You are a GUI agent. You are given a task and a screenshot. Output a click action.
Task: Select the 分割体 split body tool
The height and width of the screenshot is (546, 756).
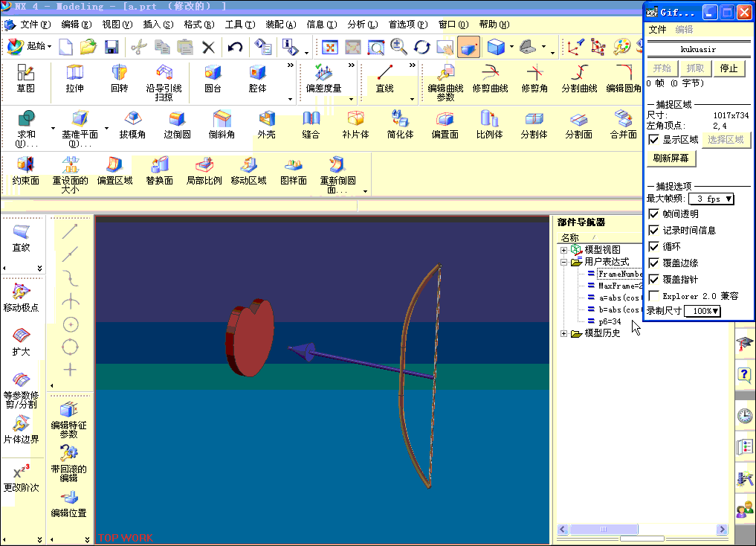click(534, 125)
